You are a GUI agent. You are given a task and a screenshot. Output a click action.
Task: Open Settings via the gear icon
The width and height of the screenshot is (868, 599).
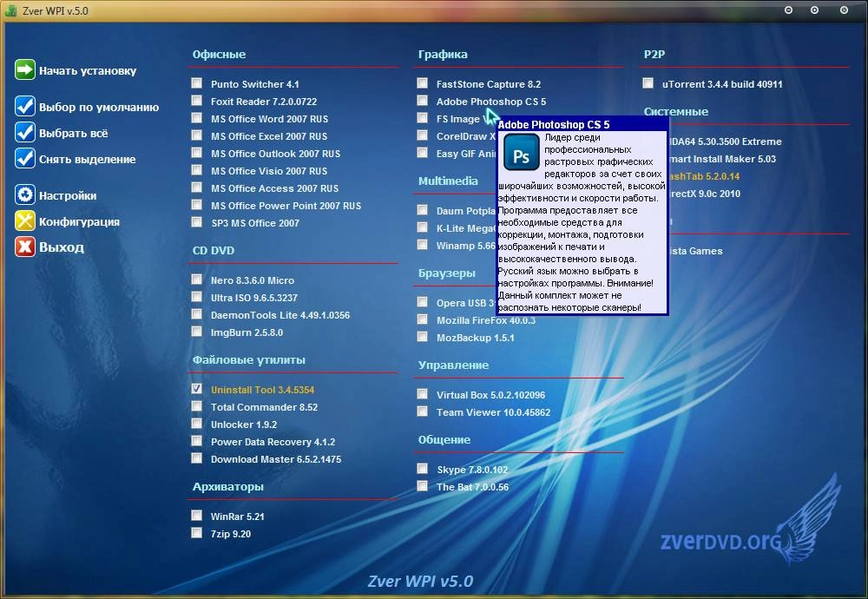point(25,194)
